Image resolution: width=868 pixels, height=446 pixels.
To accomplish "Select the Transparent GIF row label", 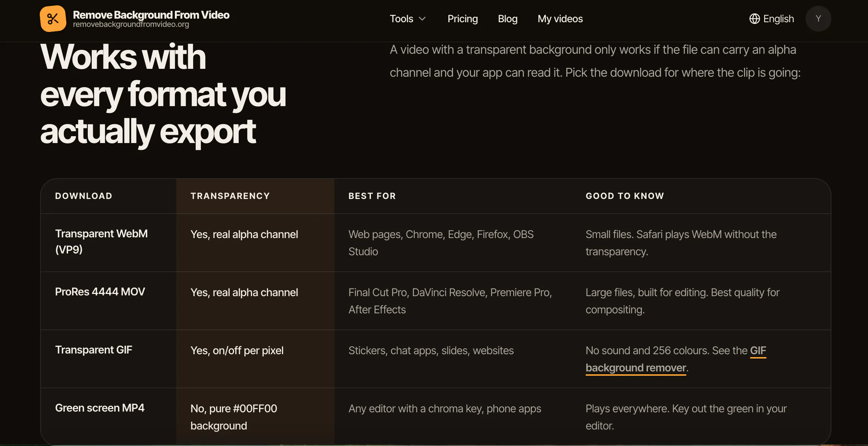I will click(94, 350).
